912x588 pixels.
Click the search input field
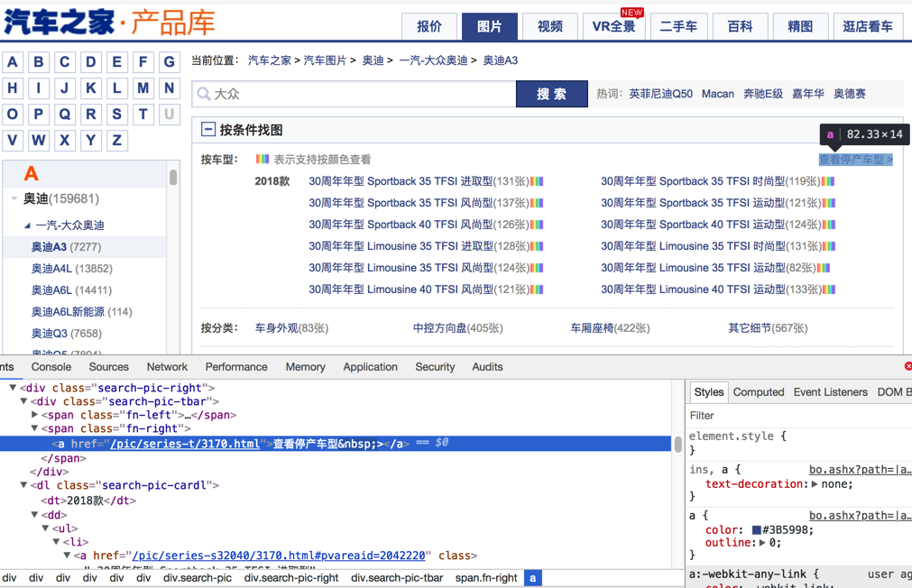[355, 94]
